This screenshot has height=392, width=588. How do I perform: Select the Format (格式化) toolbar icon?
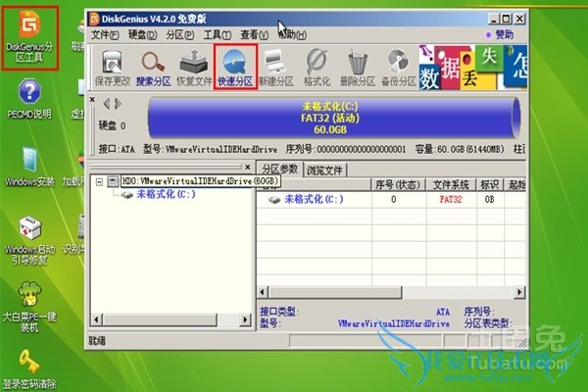[x=317, y=68]
